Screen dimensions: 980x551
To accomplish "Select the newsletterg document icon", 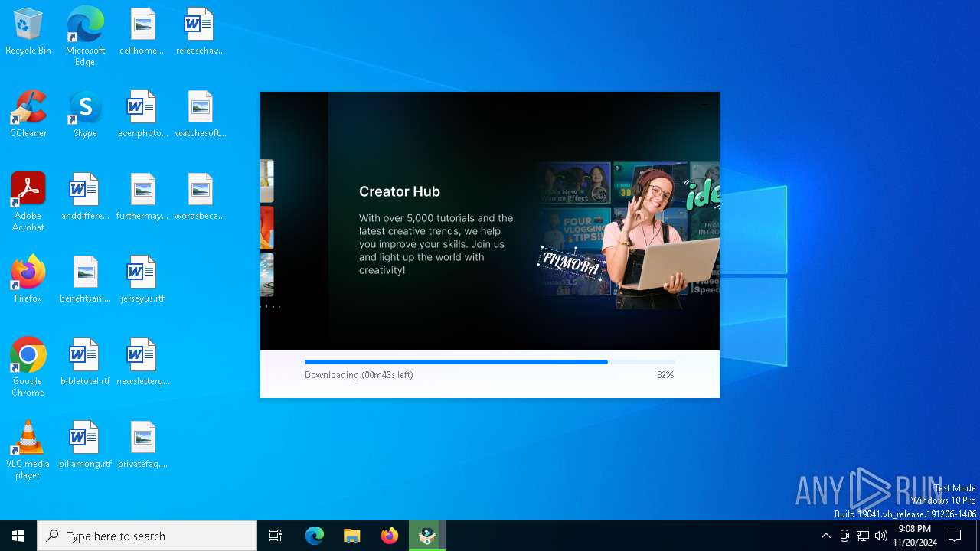I will click(x=142, y=362).
